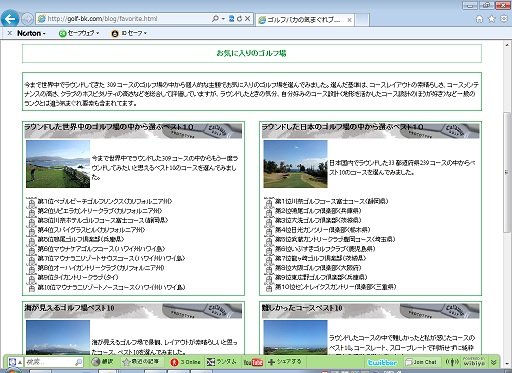512x373 pixels.
Task: Open 第1位ペブルビーチゴルフリンクス link
Action: click(x=105, y=201)
